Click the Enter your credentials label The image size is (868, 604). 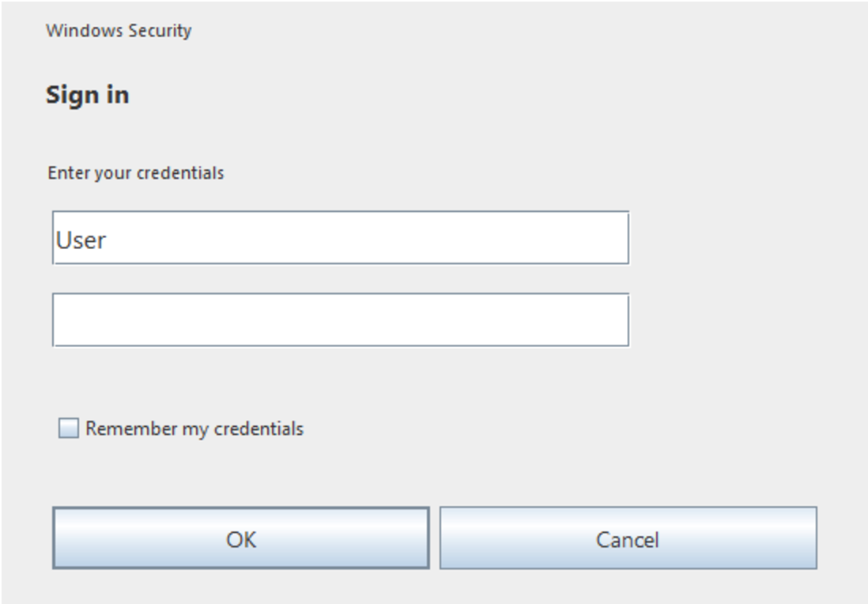click(136, 172)
